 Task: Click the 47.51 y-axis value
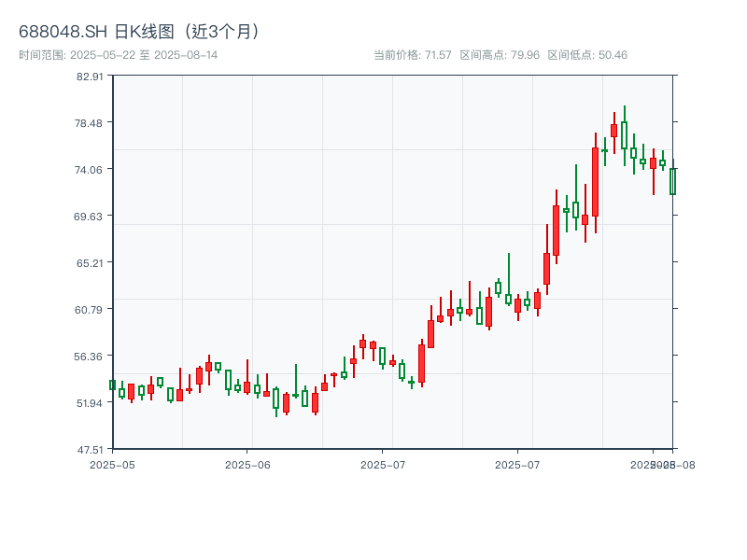coord(90,450)
